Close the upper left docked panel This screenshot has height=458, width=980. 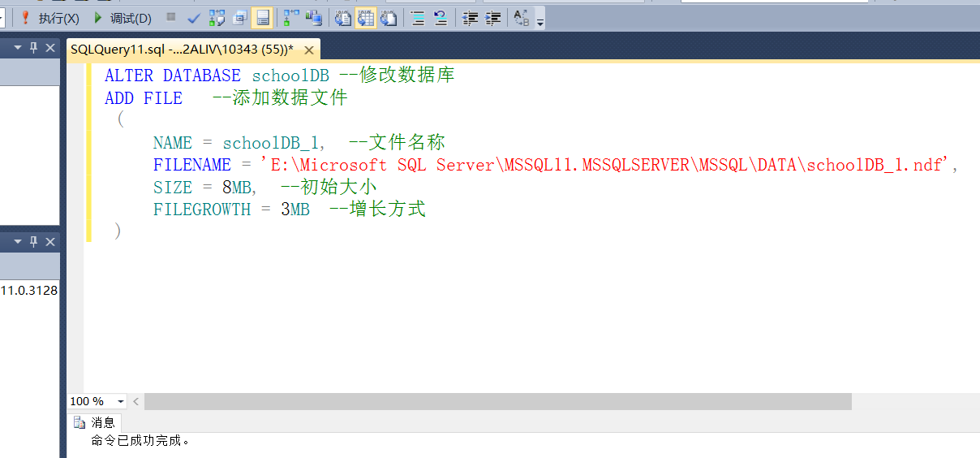tap(50, 48)
